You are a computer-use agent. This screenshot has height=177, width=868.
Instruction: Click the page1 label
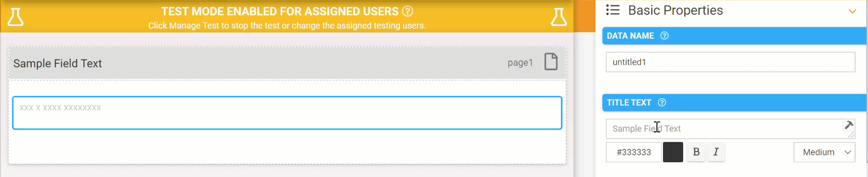(520, 63)
